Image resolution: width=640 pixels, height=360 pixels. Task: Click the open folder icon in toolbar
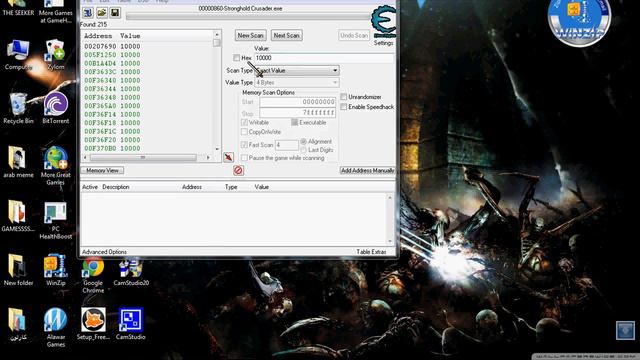coord(102,13)
